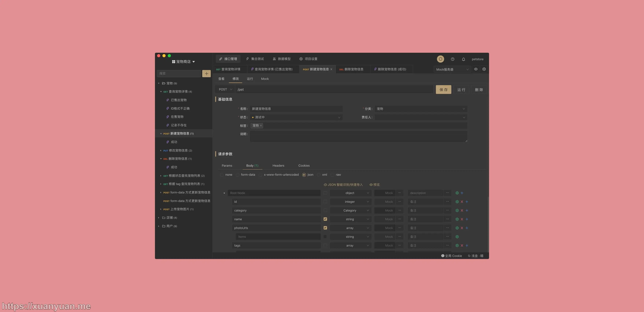Open the help question mark icon

point(452,59)
